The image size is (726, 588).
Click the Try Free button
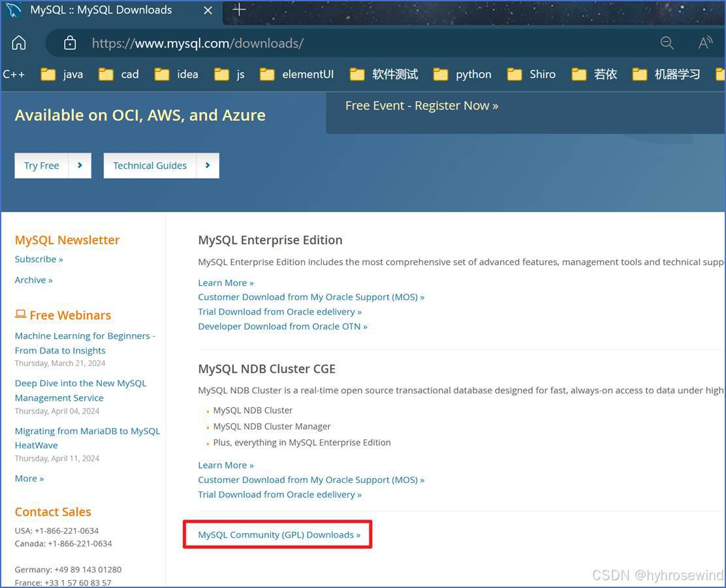pos(53,165)
